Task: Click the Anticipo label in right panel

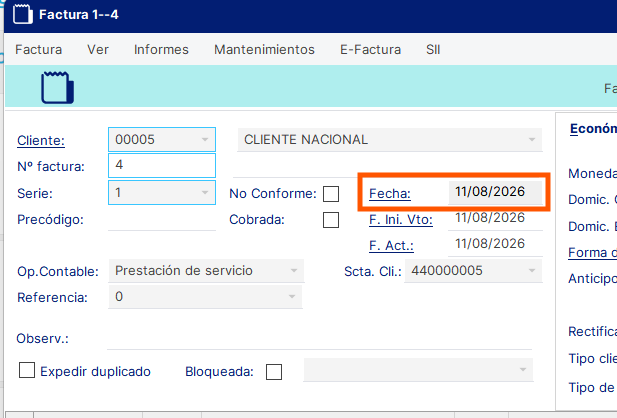Action: tap(593, 279)
